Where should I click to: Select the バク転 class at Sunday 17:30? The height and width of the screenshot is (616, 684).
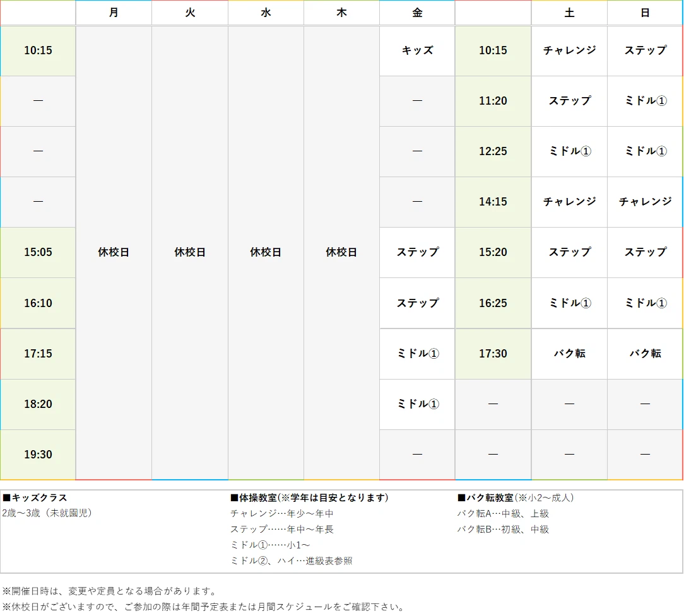[645, 354]
